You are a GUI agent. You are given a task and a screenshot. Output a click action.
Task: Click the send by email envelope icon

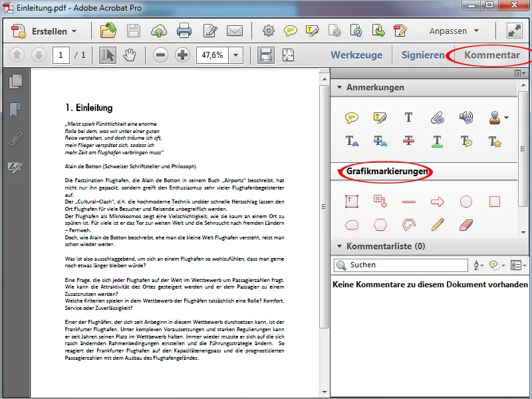[x=235, y=31]
